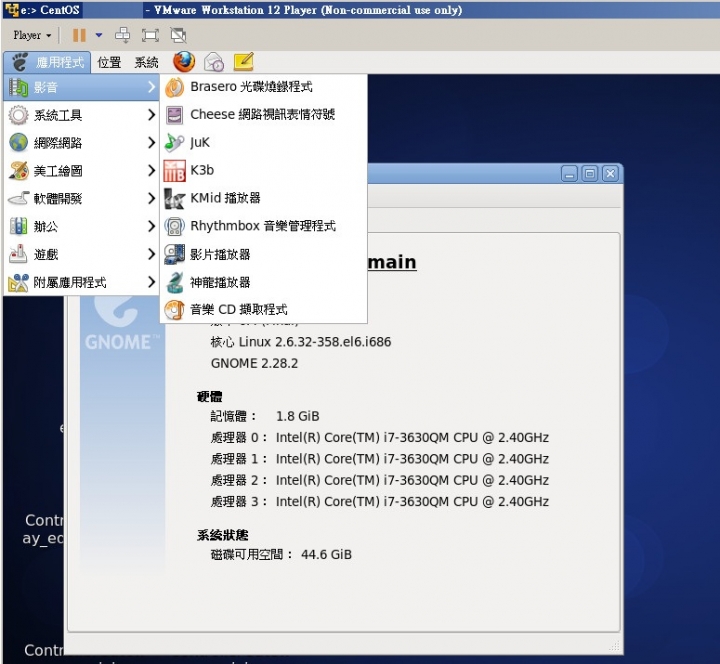Screen dimensions: 720x664
Task: Click the 記憶體 1.8 GiB line
Action: click(x=265, y=416)
